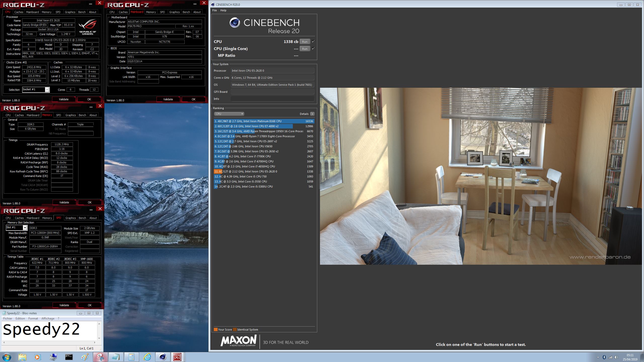
Task: Switch to ROG CPU-Z taskbar button
Action: tap(178, 357)
